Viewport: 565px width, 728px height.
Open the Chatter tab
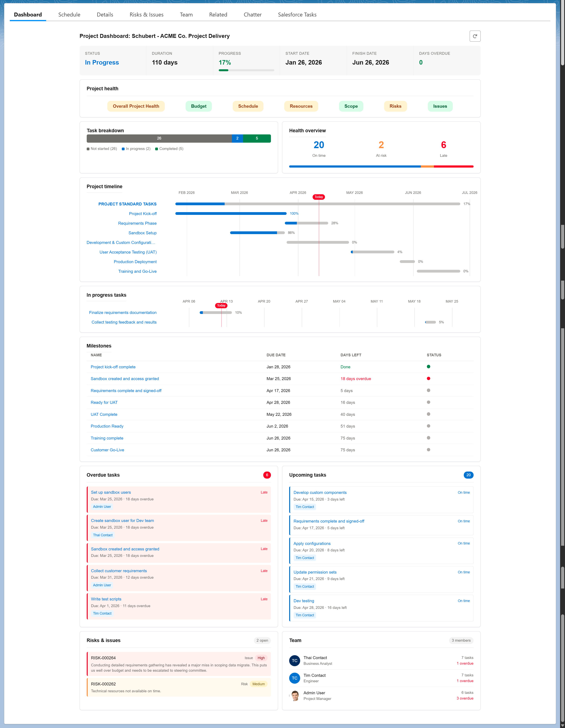coord(253,15)
